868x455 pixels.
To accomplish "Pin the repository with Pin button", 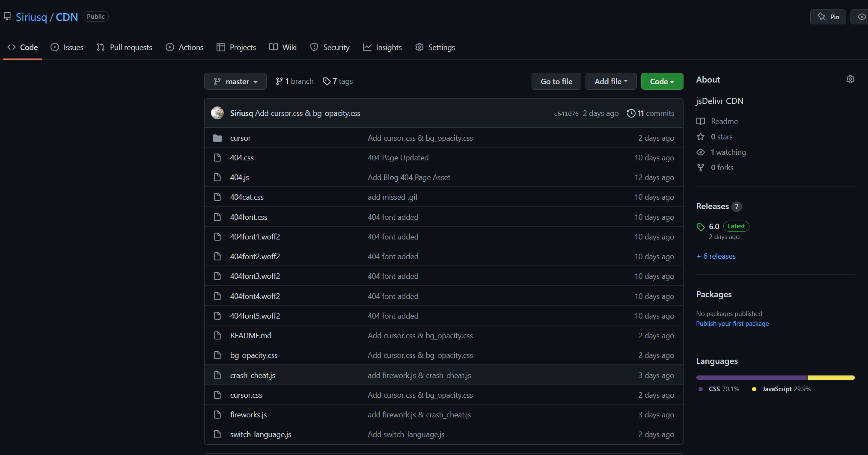I will click(828, 17).
